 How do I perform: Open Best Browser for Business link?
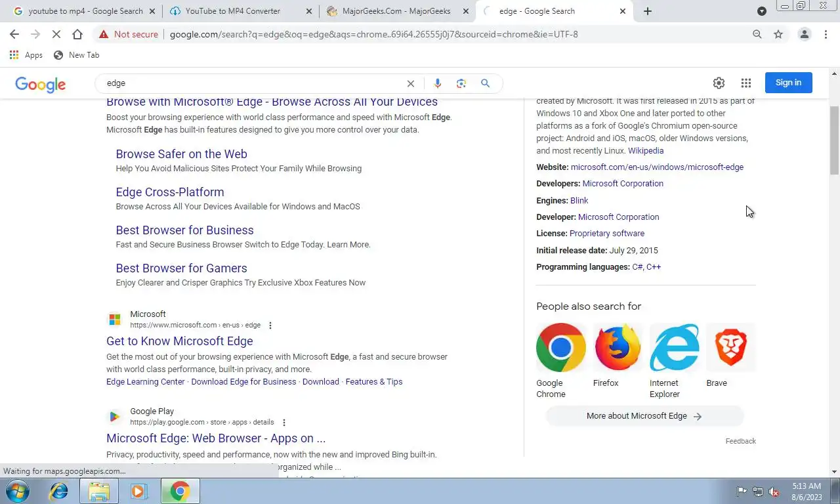coord(184,230)
